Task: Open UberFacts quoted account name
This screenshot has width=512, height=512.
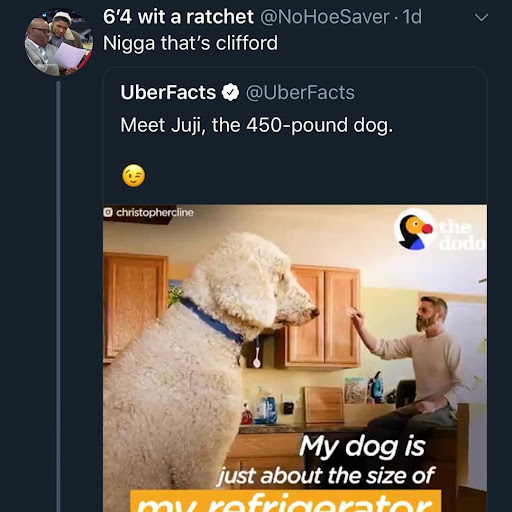Action: click(x=168, y=92)
